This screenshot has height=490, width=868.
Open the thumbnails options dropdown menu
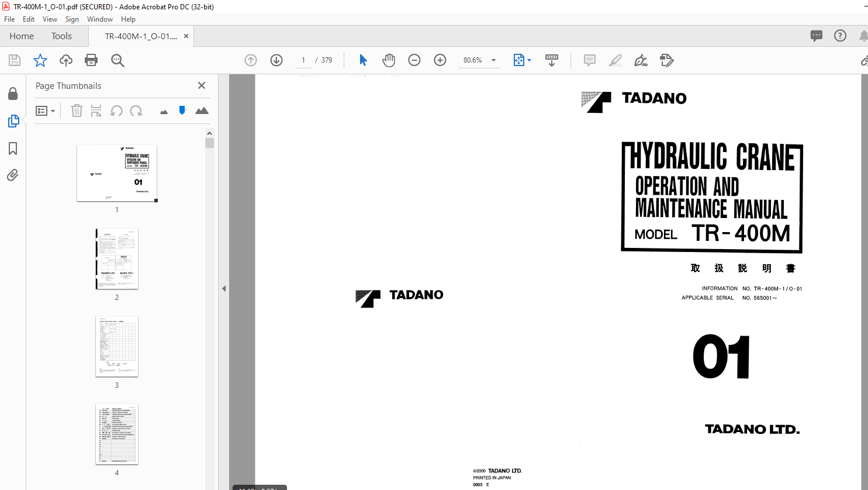[x=46, y=111]
